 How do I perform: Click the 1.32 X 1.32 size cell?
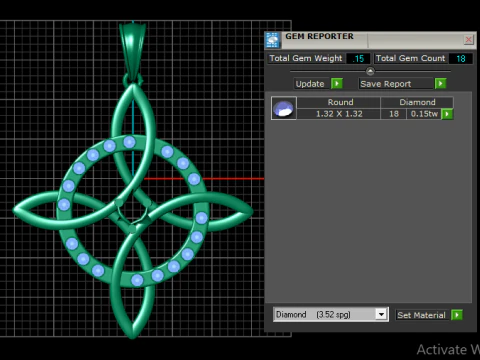[x=339, y=114]
